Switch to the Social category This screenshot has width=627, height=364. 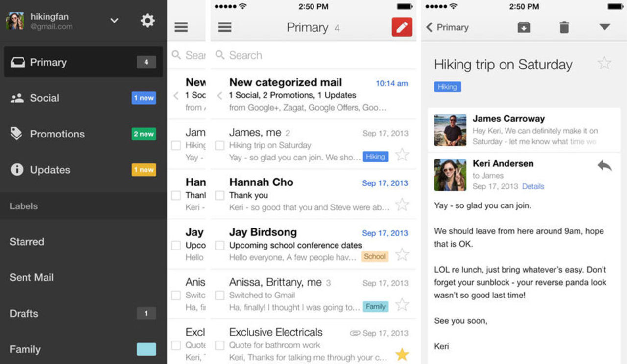(45, 98)
